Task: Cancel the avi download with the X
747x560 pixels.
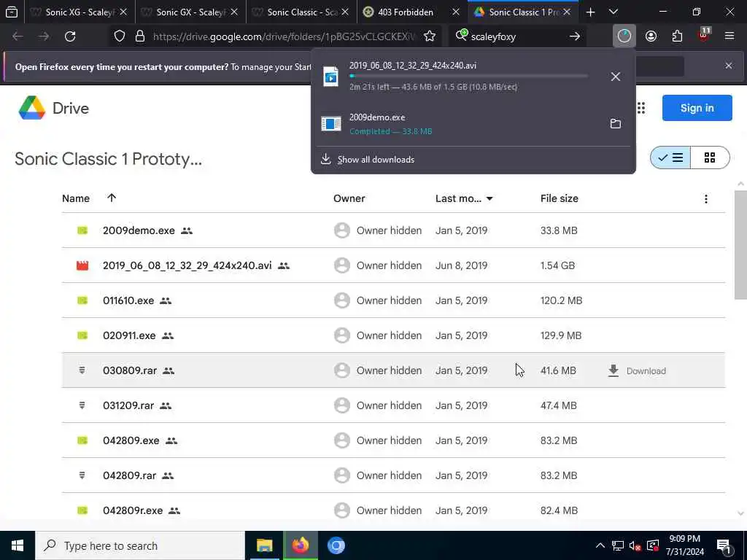Action: 616,77
